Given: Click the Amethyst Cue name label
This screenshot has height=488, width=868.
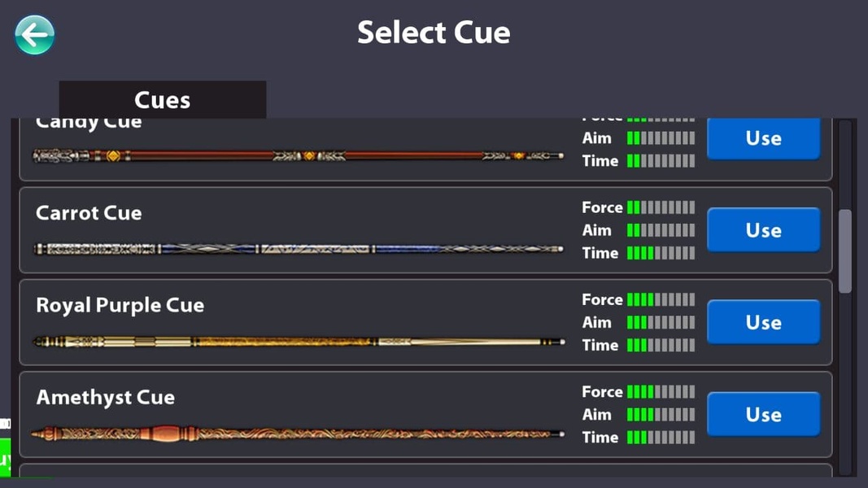Looking at the screenshot, I should (x=105, y=397).
